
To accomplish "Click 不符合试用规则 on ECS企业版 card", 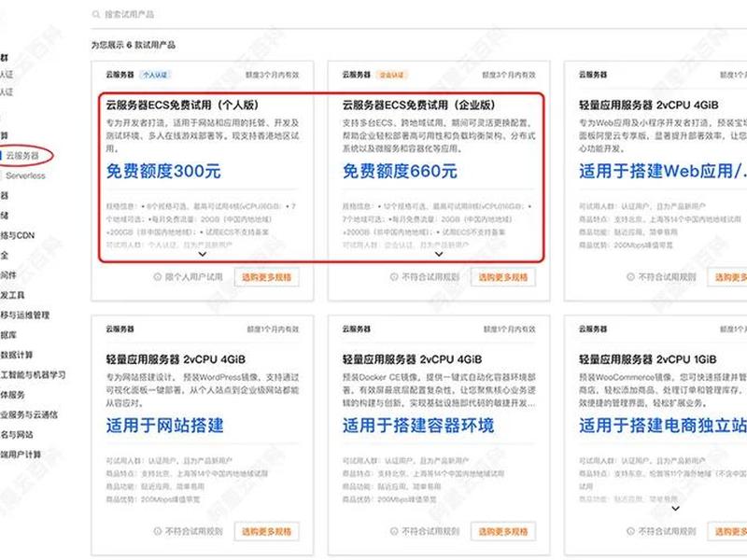I will [430, 276].
